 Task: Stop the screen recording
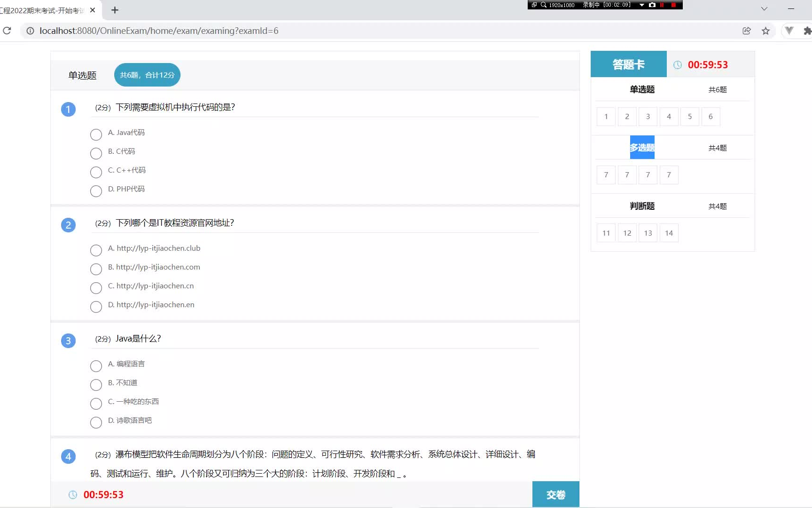click(673, 5)
